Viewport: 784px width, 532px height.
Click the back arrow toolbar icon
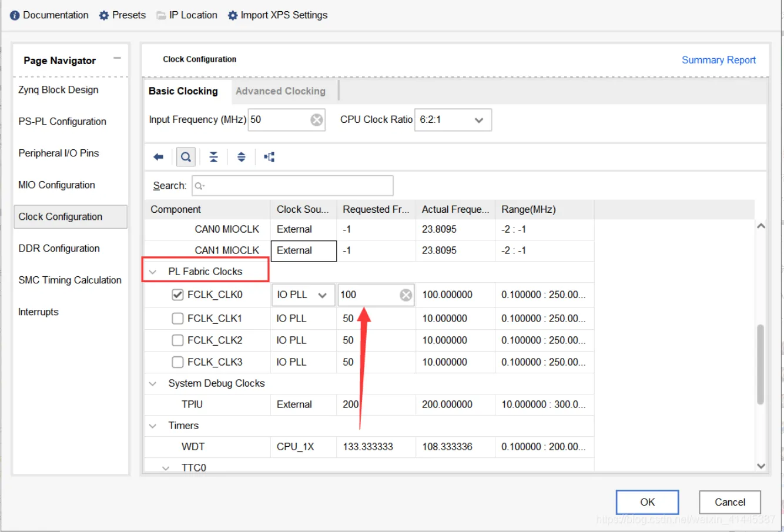pos(158,157)
